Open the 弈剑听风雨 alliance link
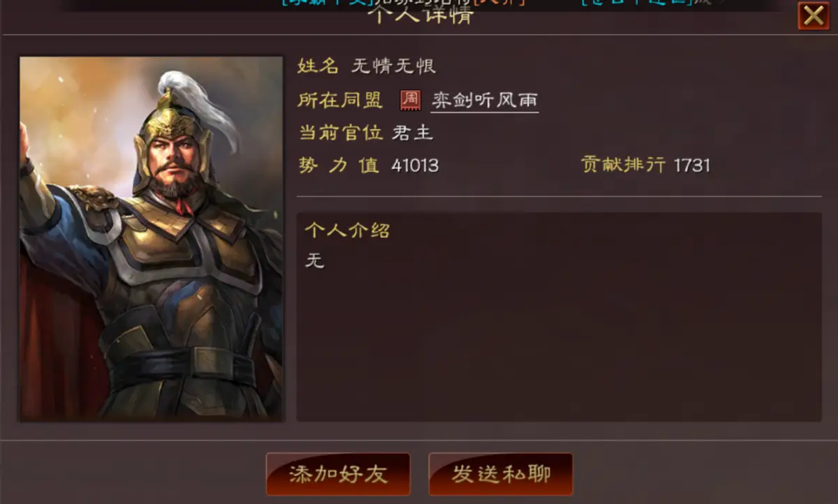This screenshot has width=838, height=504. click(485, 101)
